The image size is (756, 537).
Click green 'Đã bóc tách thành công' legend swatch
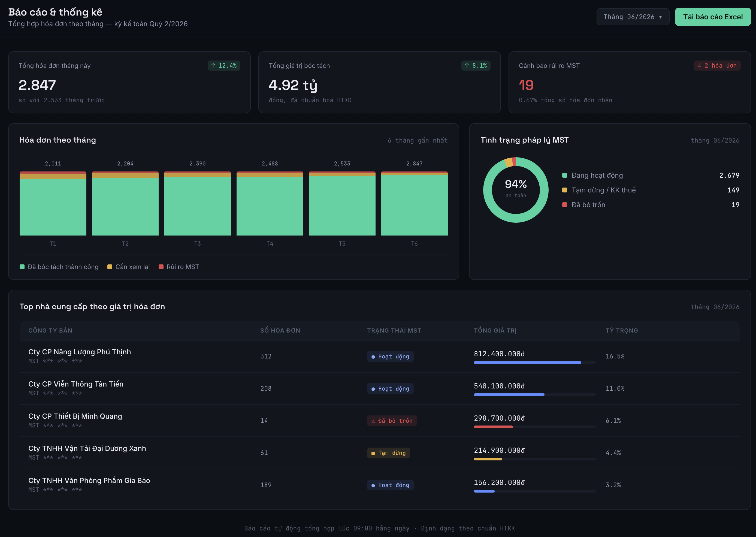pos(22,267)
